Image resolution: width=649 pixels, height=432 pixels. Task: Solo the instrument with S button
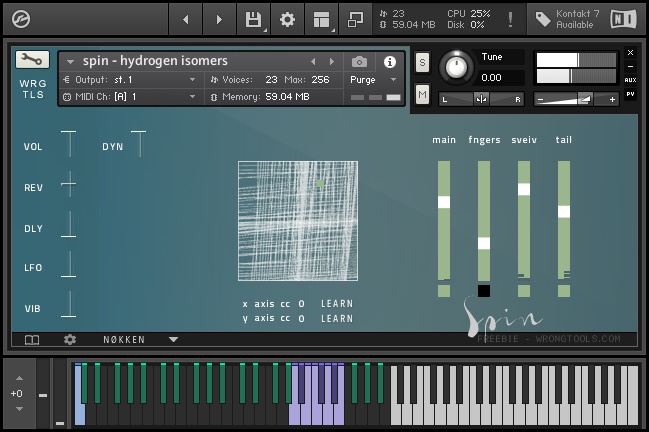point(422,62)
